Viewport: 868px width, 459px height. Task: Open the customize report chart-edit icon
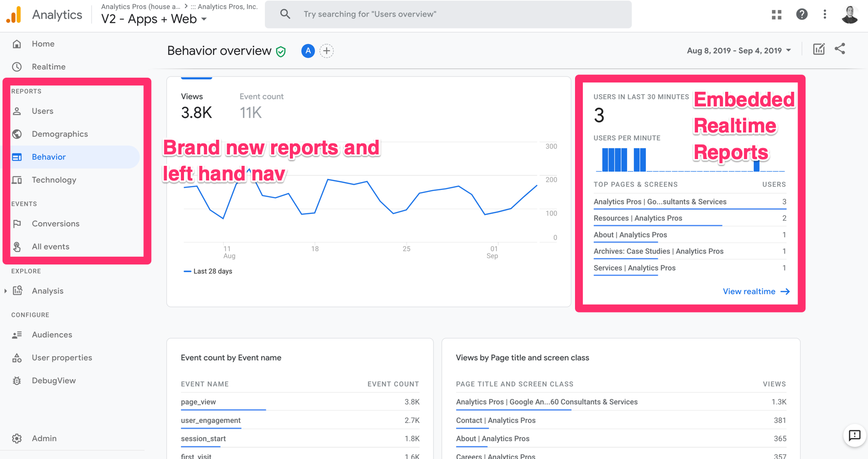point(819,49)
